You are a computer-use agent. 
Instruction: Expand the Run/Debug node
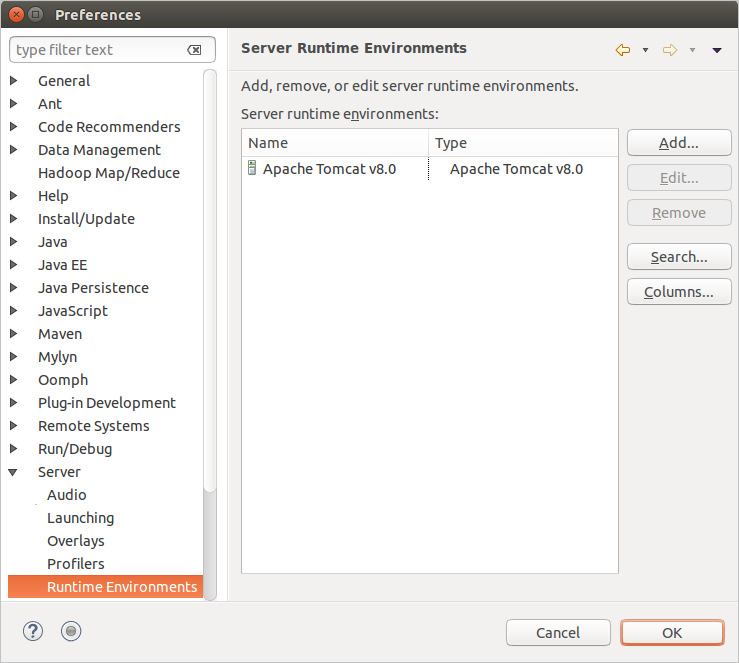tap(14, 449)
